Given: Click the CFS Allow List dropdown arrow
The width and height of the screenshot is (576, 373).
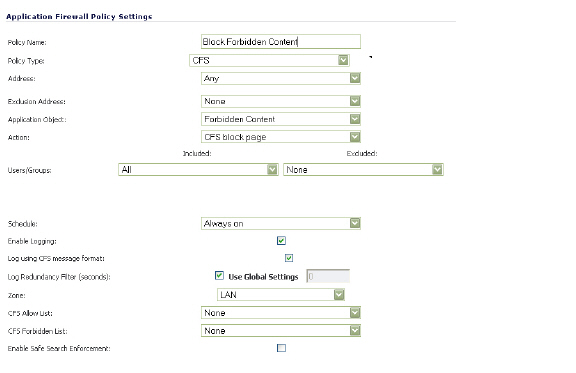Looking at the screenshot, I should pos(355,313).
